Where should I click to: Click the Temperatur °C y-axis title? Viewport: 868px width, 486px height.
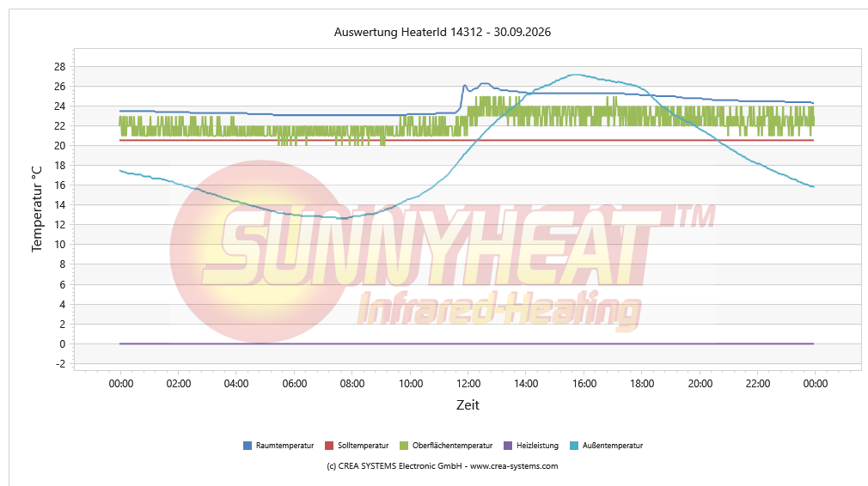(37, 209)
